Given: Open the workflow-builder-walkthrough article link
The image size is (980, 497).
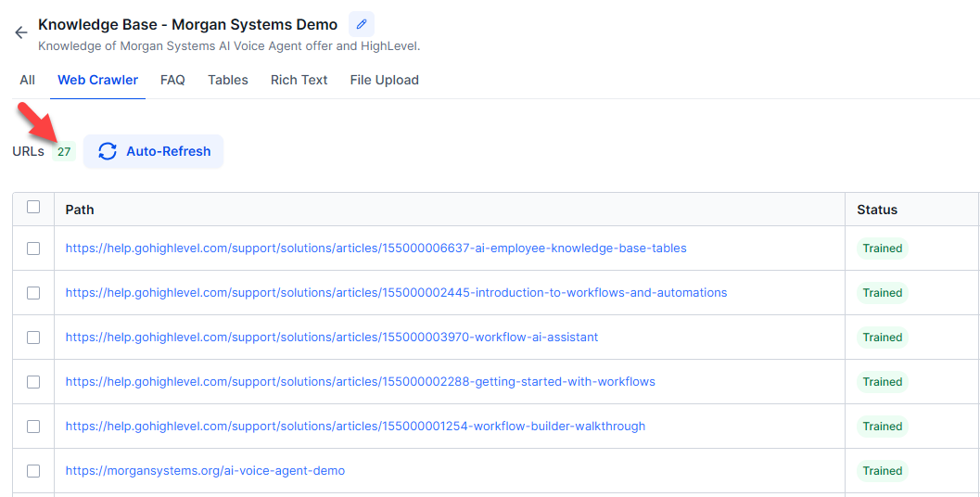Looking at the screenshot, I should (x=356, y=427).
